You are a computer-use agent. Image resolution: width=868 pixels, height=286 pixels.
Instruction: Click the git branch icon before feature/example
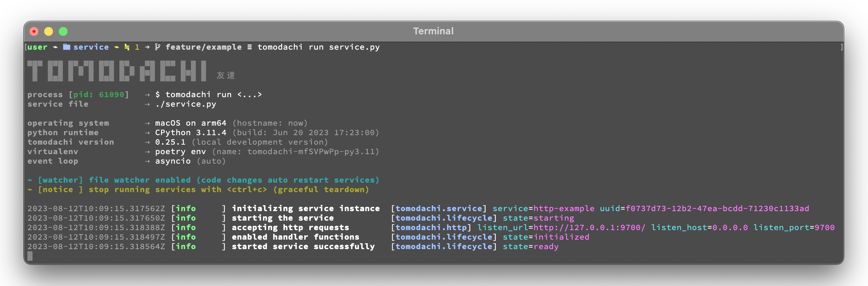(x=157, y=47)
